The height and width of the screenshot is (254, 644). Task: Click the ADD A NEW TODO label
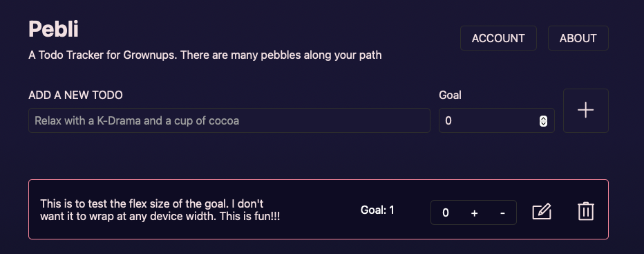[x=75, y=95]
